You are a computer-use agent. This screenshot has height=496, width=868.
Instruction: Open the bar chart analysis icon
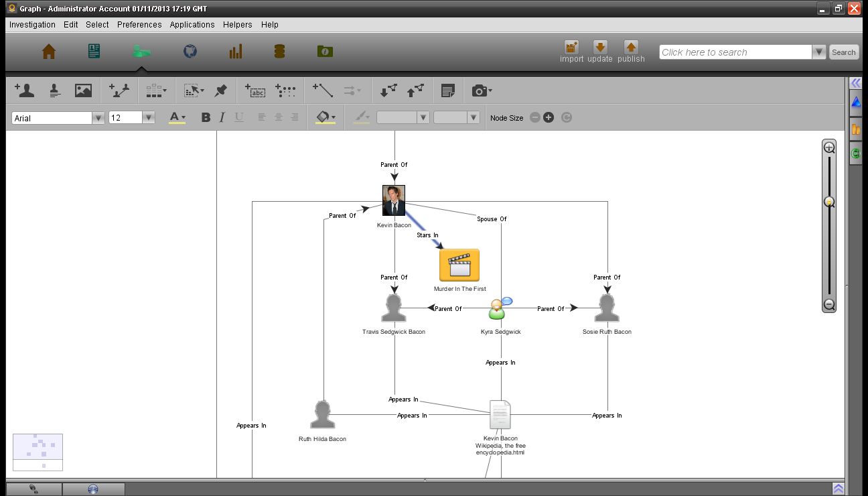tap(236, 52)
